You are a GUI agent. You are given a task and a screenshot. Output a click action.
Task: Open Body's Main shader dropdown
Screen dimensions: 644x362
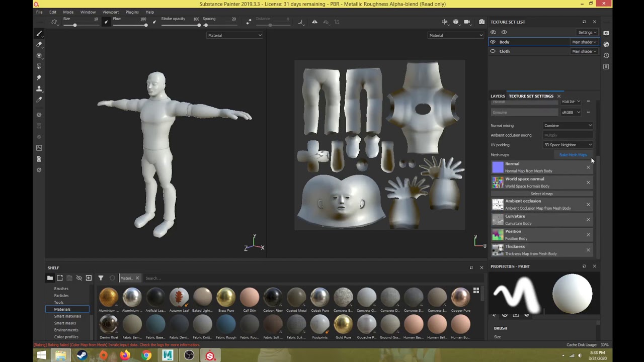point(584,42)
